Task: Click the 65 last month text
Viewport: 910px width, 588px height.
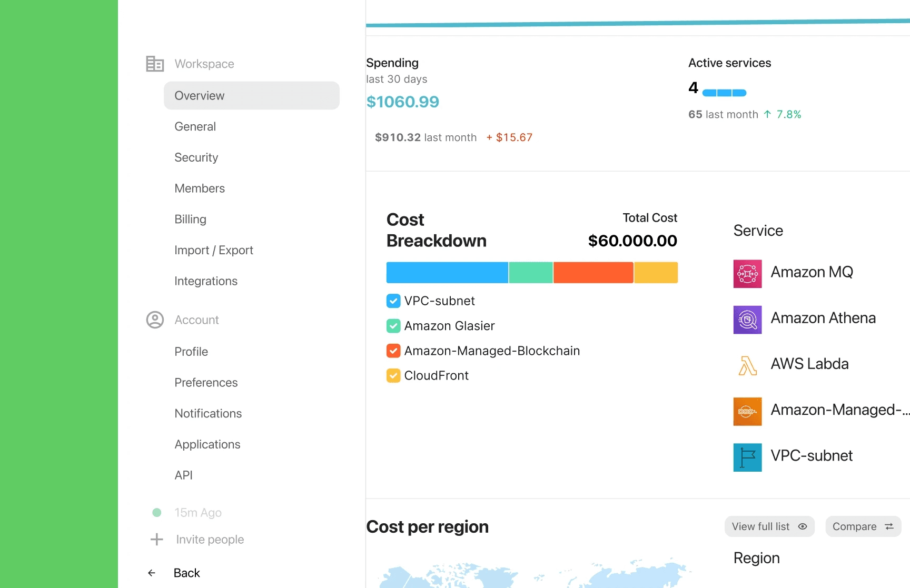Action: tap(723, 114)
